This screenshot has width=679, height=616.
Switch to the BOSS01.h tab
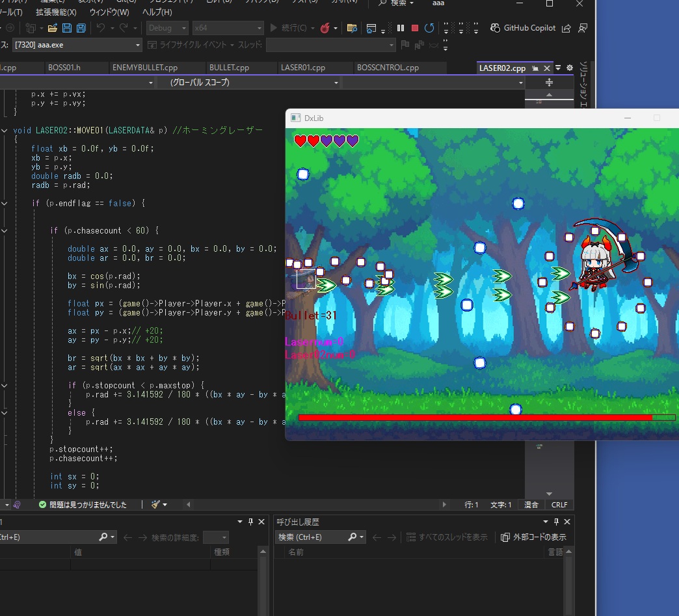click(64, 68)
